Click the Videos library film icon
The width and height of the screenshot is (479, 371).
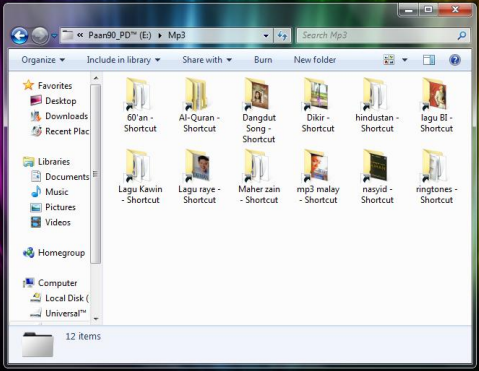(36, 222)
